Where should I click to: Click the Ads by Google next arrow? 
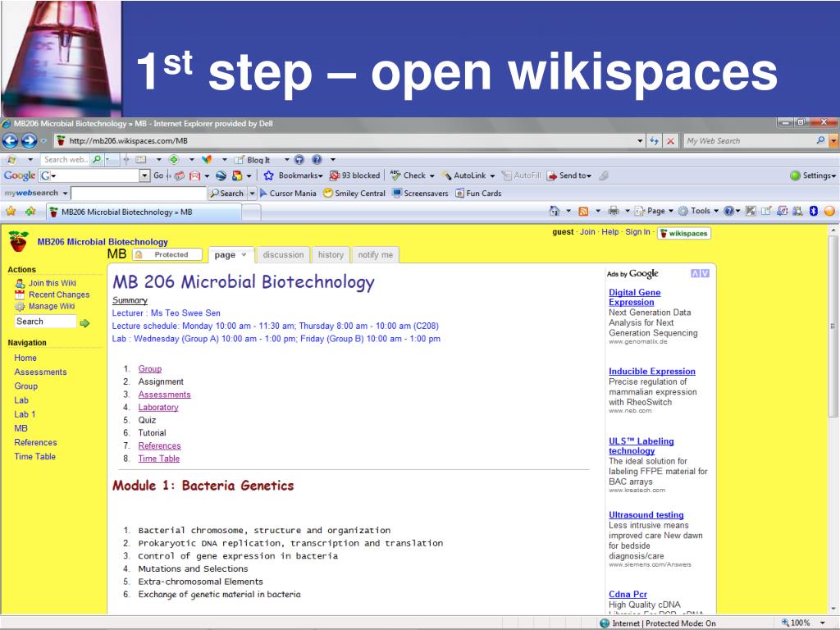point(705,274)
